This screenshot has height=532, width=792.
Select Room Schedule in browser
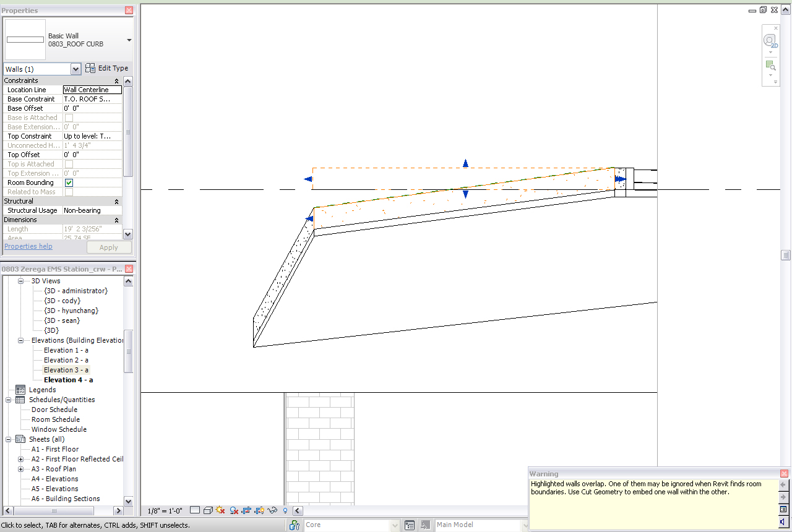tap(56, 419)
